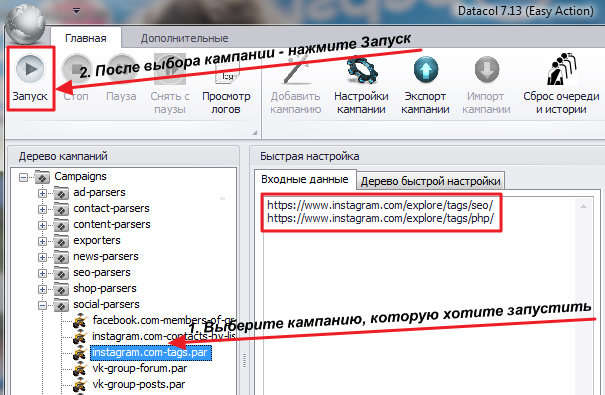Click the facebook.com-members campaign icon

tap(80, 321)
